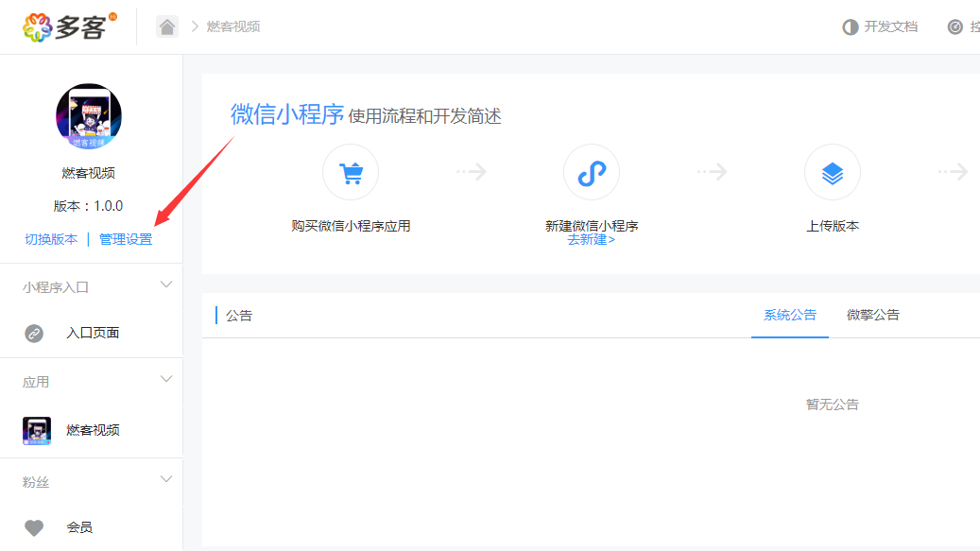Click the 燃客视频 round avatar
Screen dimensions: 980x551
(x=89, y=116)
